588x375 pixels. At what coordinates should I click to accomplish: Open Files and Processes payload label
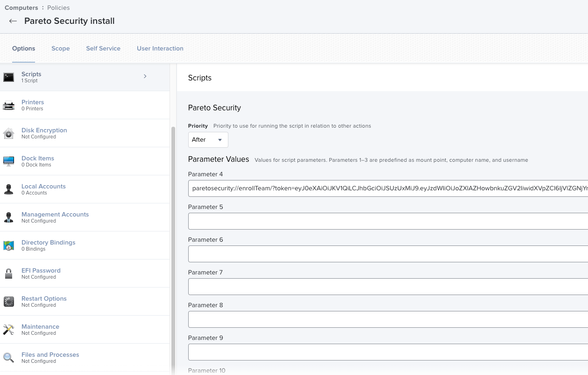click(x=50, y=355)
